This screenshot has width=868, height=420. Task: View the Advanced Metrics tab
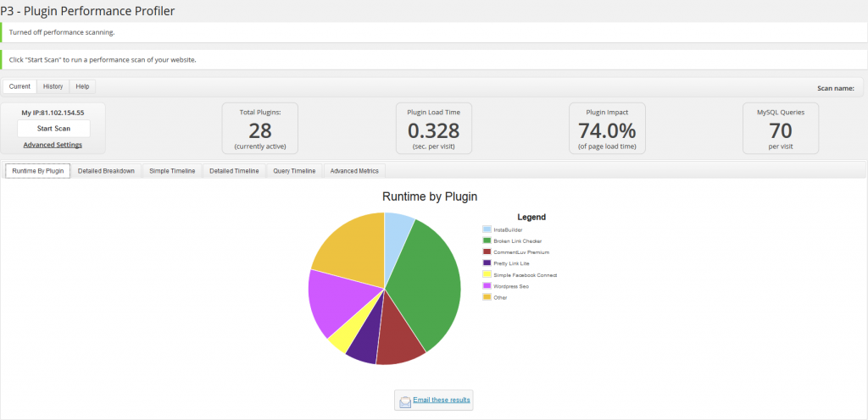click(354, 171)
